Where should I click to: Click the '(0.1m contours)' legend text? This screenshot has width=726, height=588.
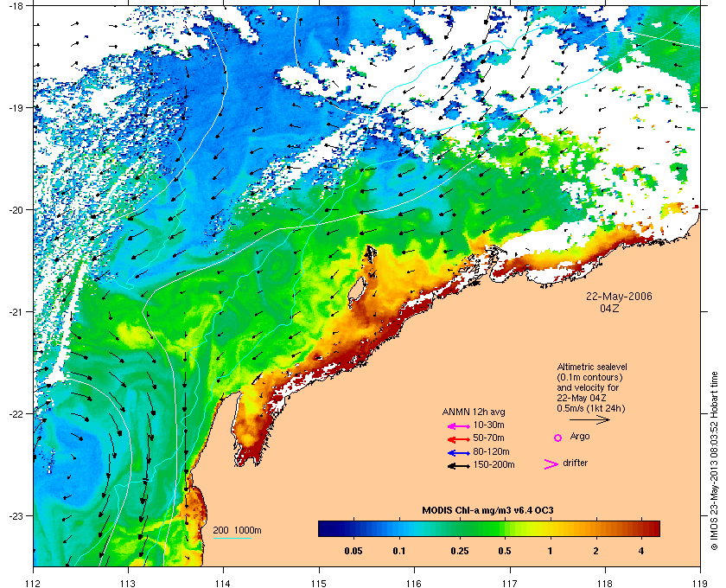point(589,377)
